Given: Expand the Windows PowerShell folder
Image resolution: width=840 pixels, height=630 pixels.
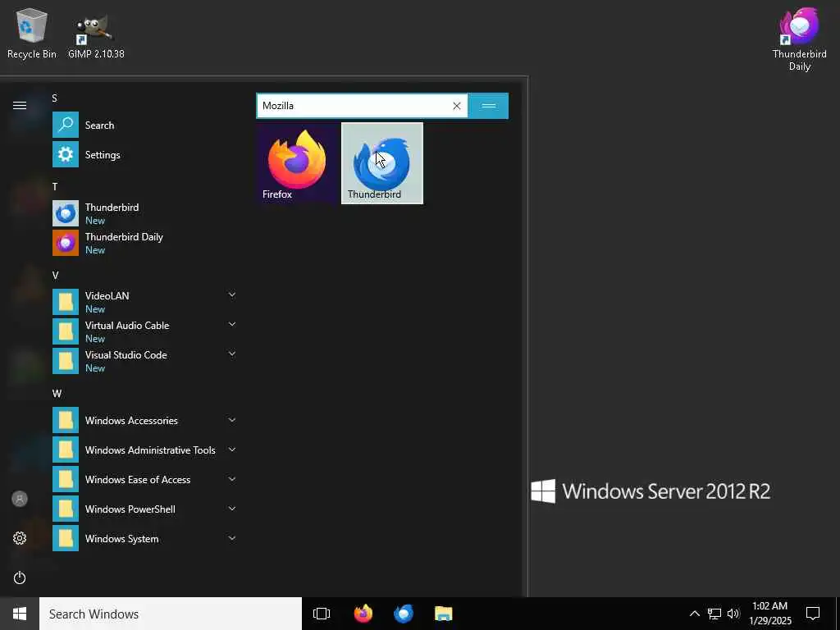Looking at the screenshot, I should pyautogui.click(x=144, y=509).
